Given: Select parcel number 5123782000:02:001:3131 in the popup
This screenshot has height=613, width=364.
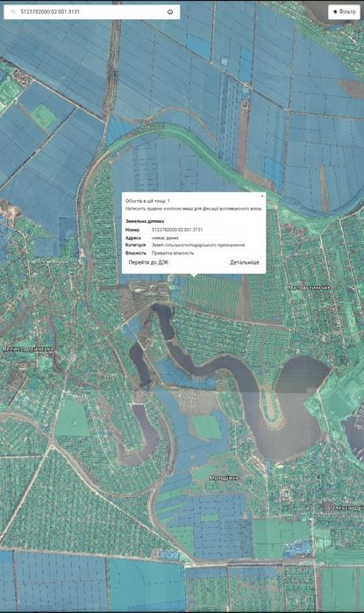Looking at the screenshot, I should pos(177,230).
